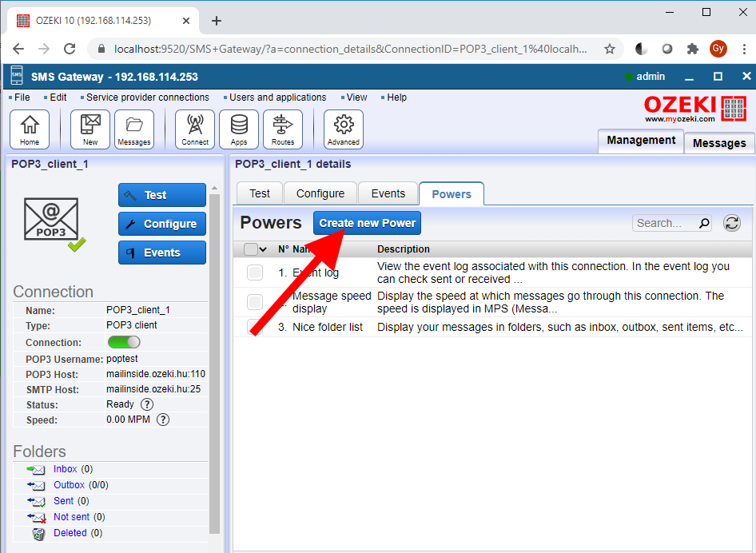
Task: Select the Powers tab
Action: pos(452,194)
